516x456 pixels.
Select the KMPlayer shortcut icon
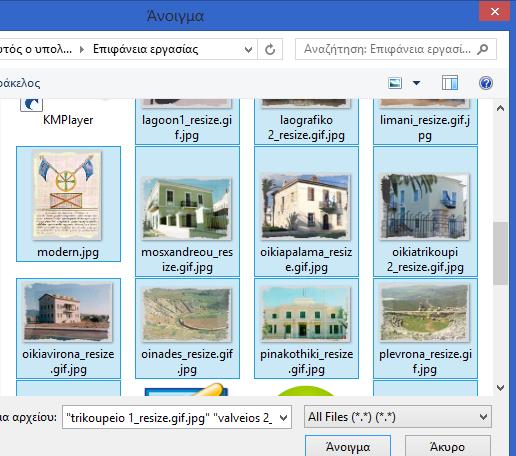pyautogui.click(x=32, y=104)
